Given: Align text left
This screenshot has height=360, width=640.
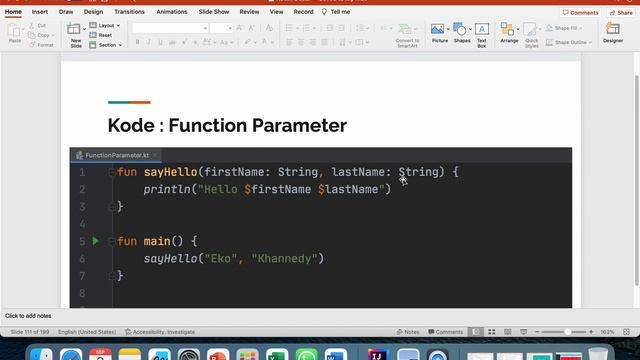Looking at the screenshot, I should coord(289,42).
